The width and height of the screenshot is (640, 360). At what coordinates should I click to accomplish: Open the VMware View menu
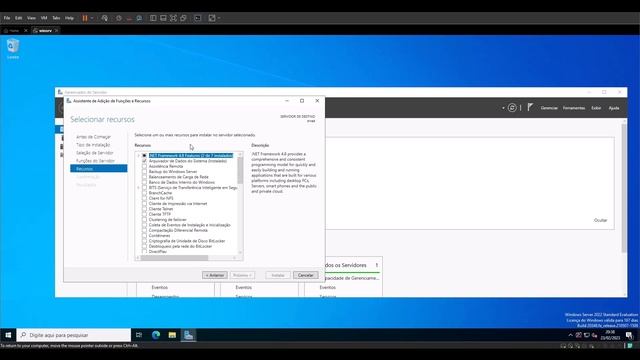click(31, 18)
